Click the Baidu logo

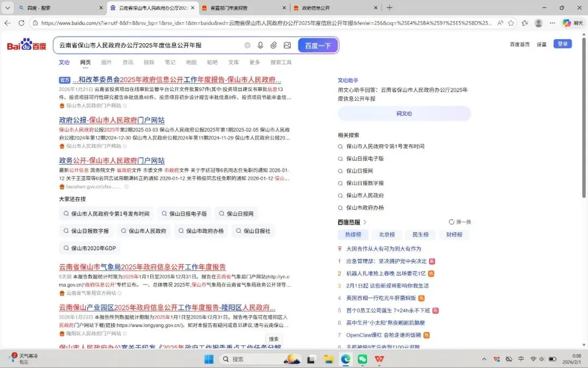pos(27,45)
